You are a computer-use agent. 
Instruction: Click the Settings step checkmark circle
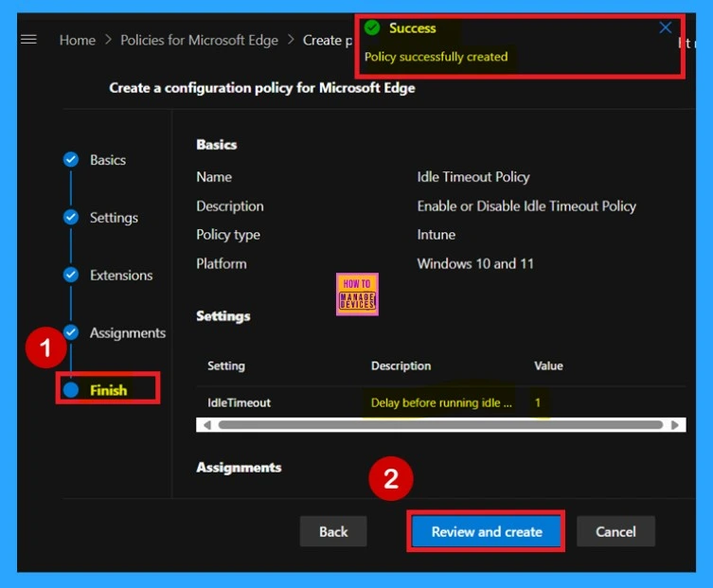[x=71, y=217]
